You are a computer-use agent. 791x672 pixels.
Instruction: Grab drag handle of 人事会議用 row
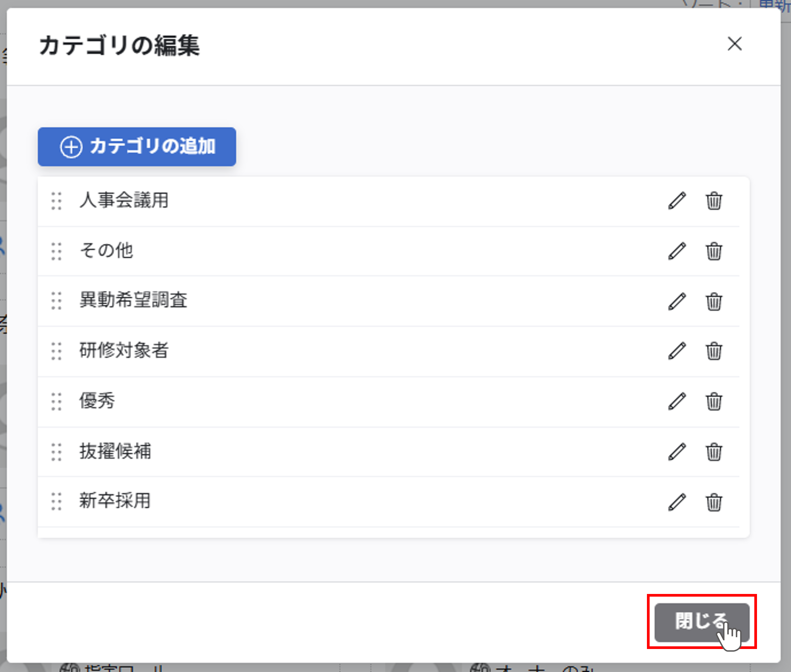56,201
